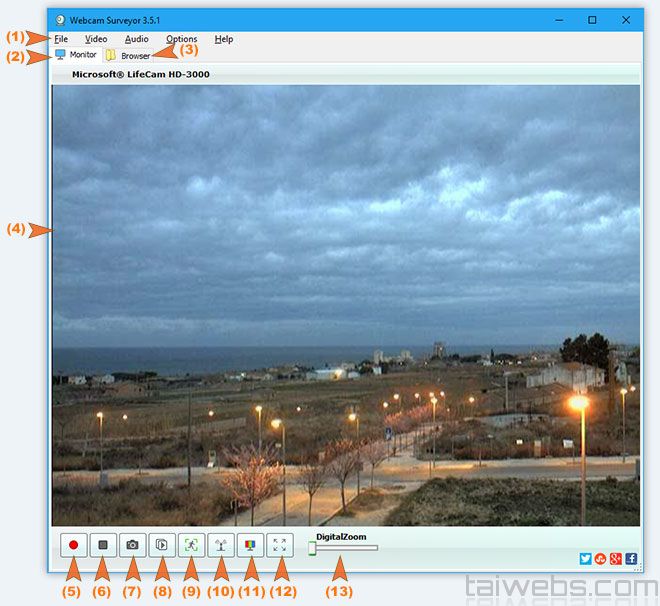The height and width of the screenshot is (606, 660).
Task: Toggle motion detection button
Action: [x=191, y=546]
